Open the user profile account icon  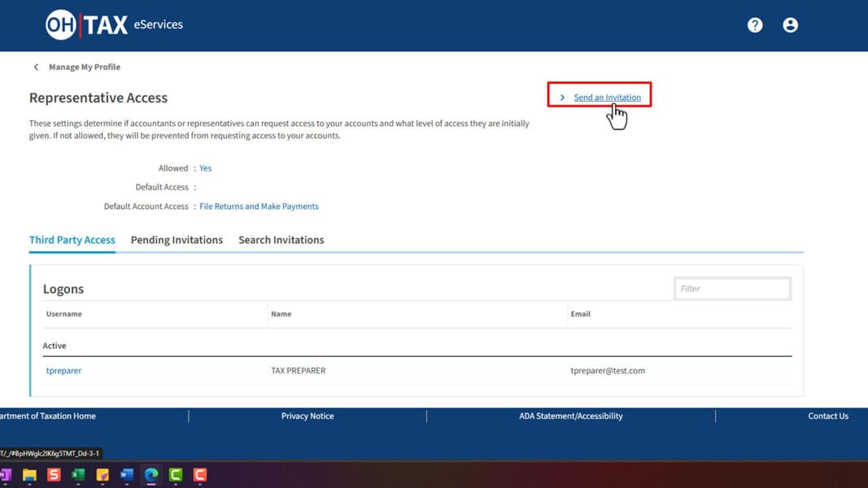tap(790, 25)
